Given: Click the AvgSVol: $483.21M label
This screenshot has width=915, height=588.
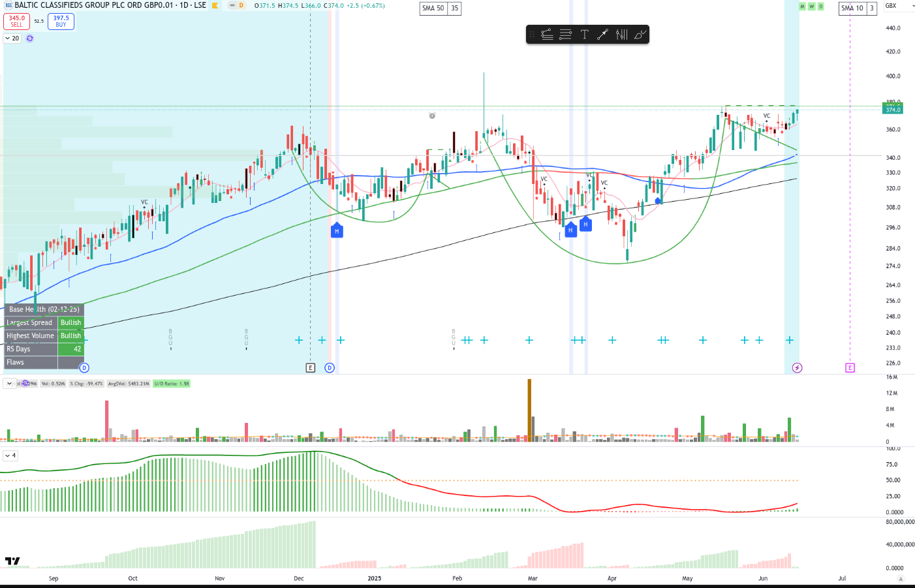Looking at the screenshot, I should [x=129, y=384].
